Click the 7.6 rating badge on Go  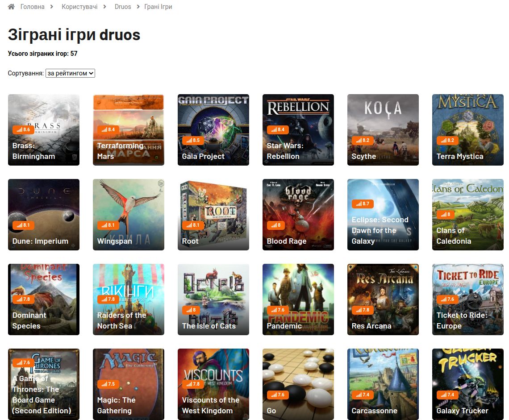(x=277, y=395)
